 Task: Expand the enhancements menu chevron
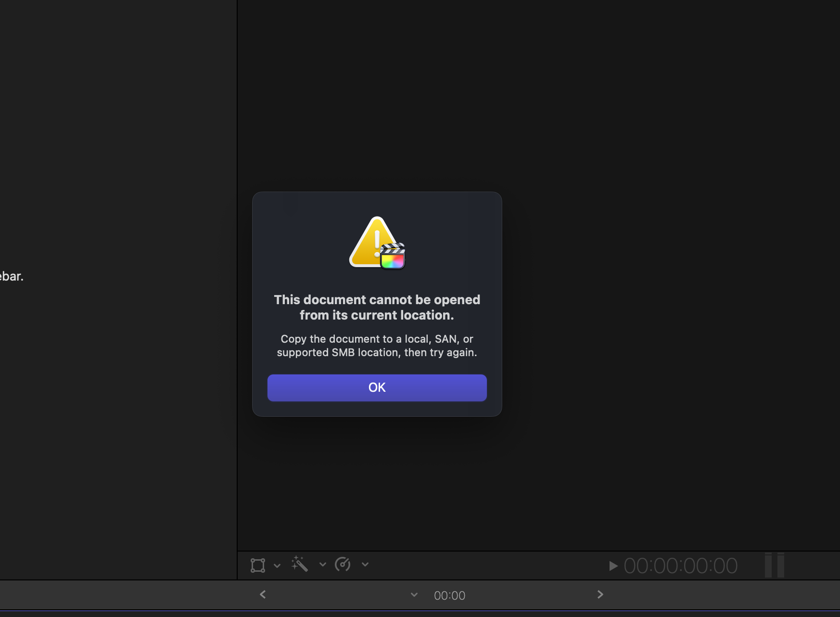pos(323,565)
